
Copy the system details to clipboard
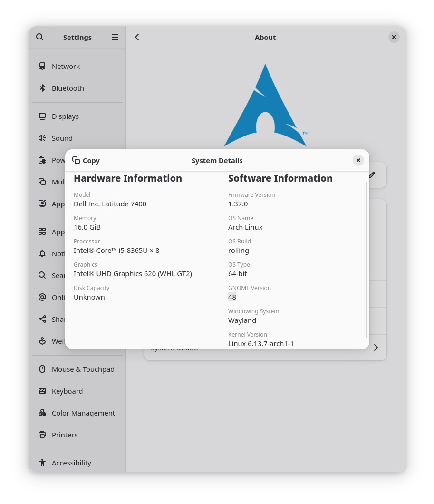click(x=86, y=160)
